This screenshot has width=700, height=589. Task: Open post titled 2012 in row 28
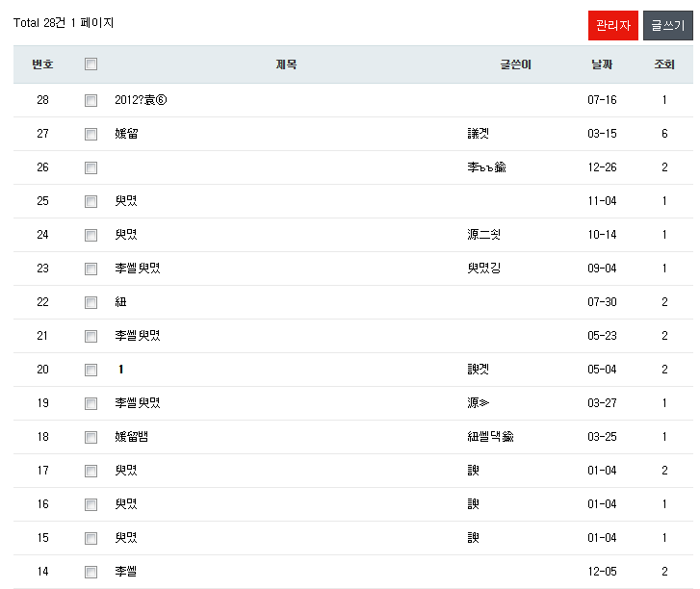tap(141, 100)
